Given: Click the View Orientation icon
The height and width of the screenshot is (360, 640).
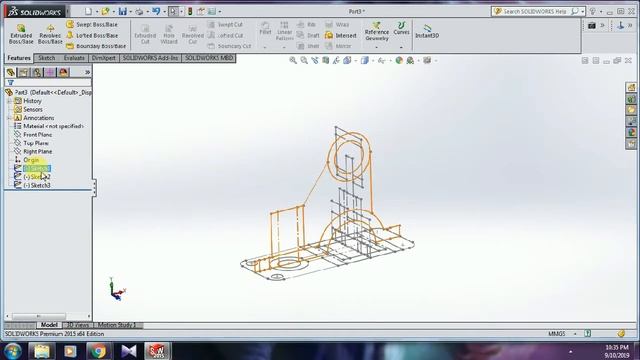Looking at the screenshot, I should 347,60.
